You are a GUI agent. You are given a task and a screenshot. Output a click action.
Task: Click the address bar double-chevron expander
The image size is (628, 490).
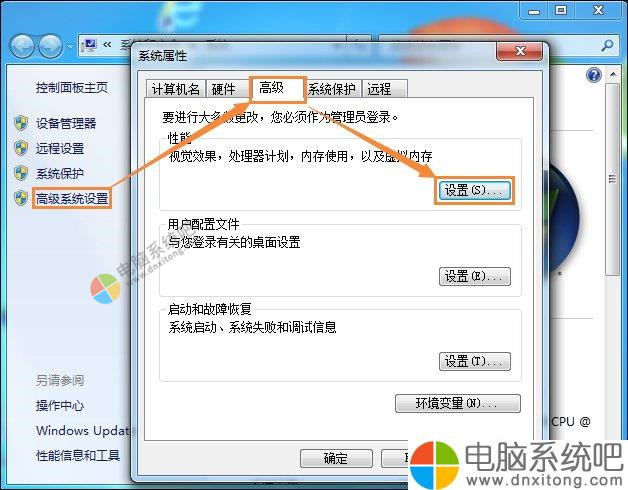(107, 44)
